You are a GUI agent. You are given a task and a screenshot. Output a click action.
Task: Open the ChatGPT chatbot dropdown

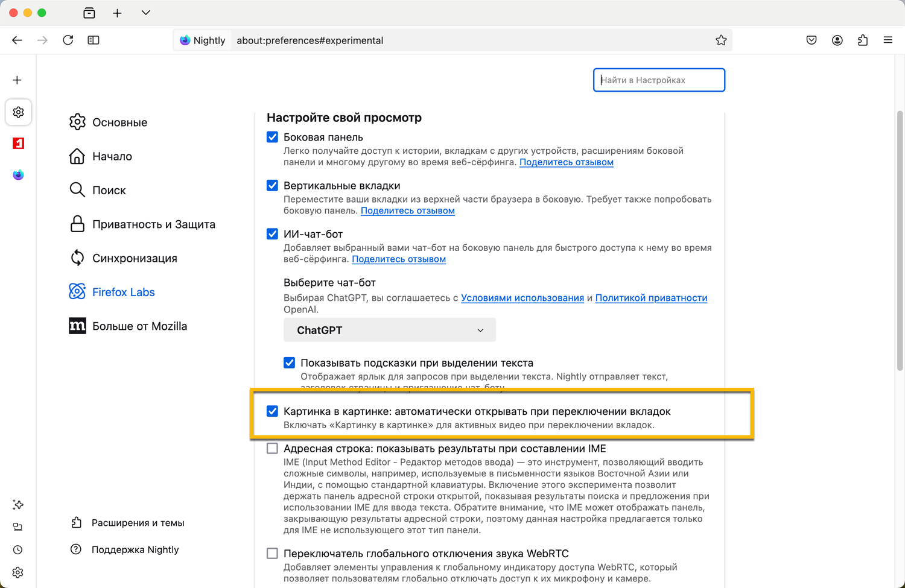click(x=390, y=330)
